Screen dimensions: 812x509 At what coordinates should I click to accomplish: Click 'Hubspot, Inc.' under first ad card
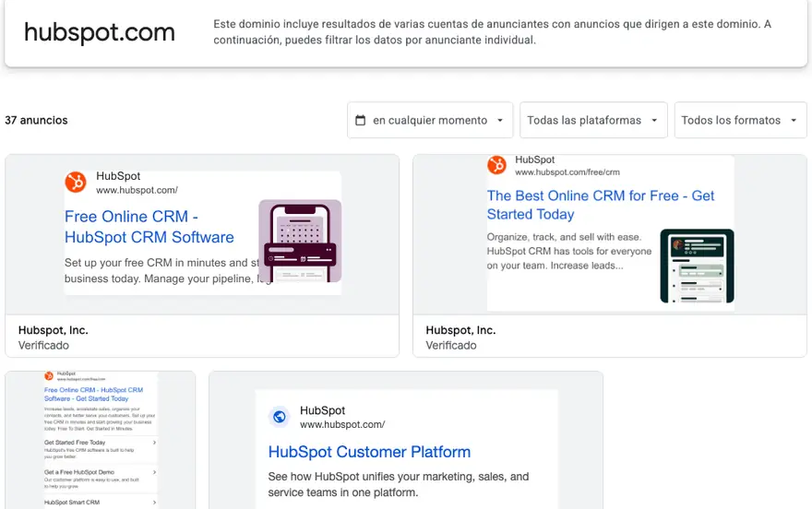tap(53, 330)
